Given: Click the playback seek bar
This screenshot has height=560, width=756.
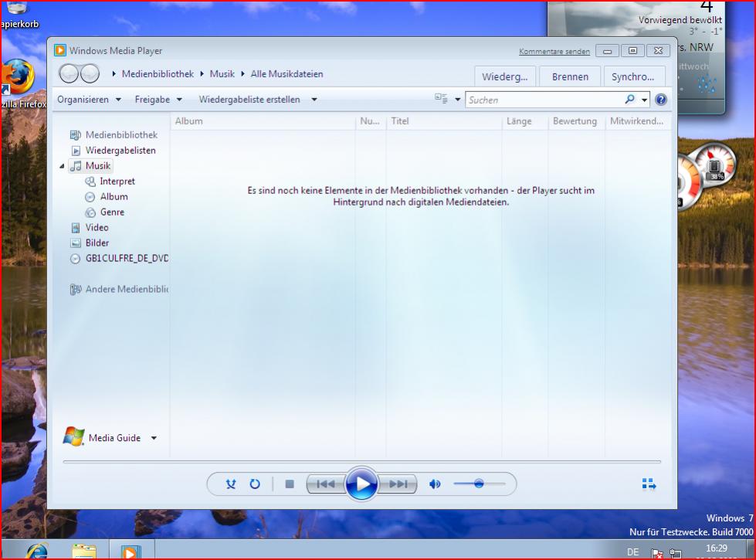Looking at the screenshot, I should [361, 462].
